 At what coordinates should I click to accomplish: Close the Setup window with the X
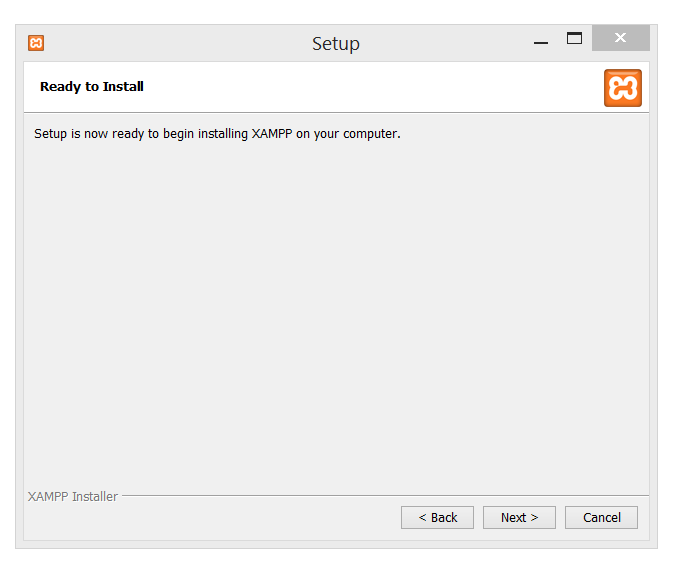[x=620, y=39]
